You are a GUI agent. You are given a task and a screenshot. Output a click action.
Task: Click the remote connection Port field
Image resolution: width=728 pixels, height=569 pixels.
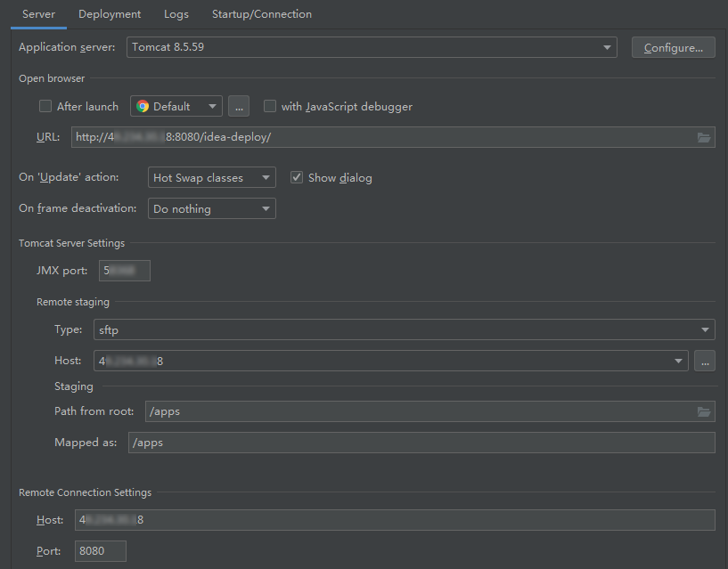101,551
